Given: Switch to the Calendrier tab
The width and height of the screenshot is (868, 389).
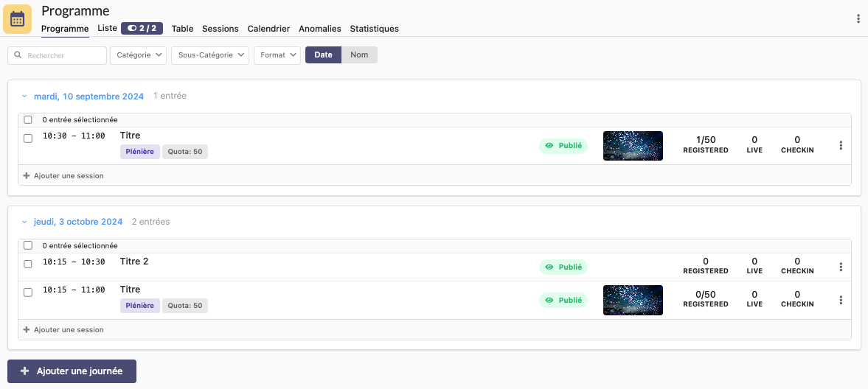Looking at the screenshot, I should (x=268, y=29).
